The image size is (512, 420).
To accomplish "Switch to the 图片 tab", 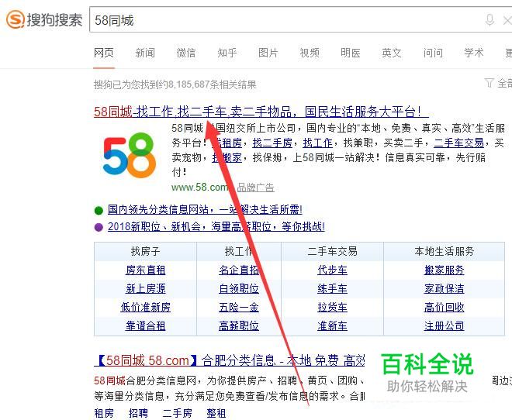I will pos(268,53).
